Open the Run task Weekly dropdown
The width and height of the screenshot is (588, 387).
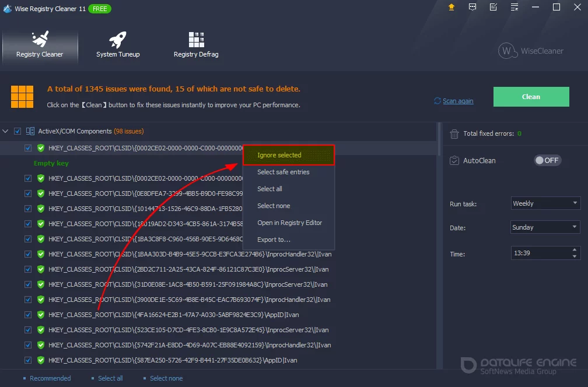[545, 203]
